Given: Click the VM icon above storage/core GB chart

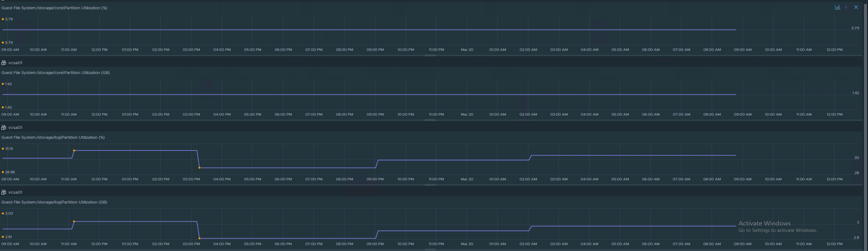Looking at the screenshot, I should tap(4, 63).
